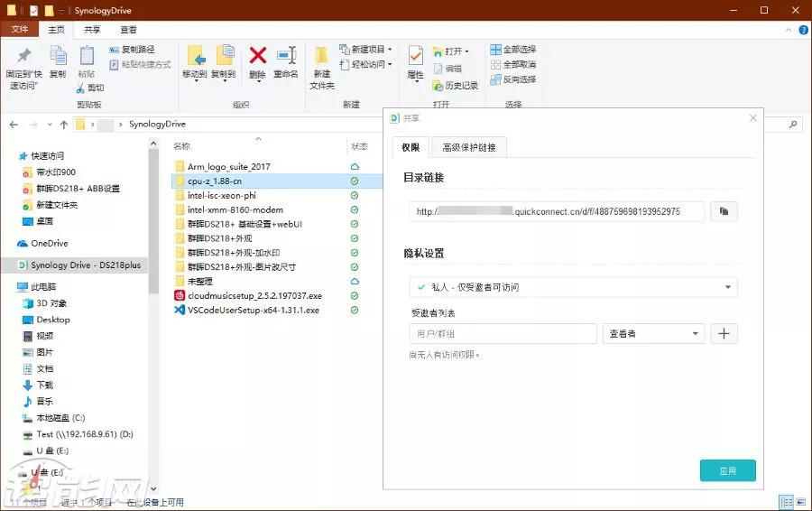The image size is (812, 511).
Task: Switch to the Permissions (权限) tab in Share dialog
Action: tap(411, 147)
